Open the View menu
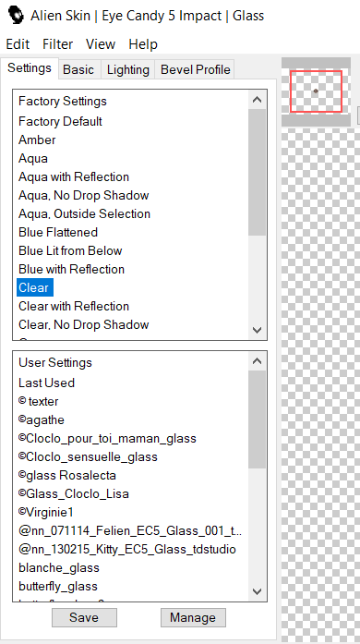 click(101, 44)
